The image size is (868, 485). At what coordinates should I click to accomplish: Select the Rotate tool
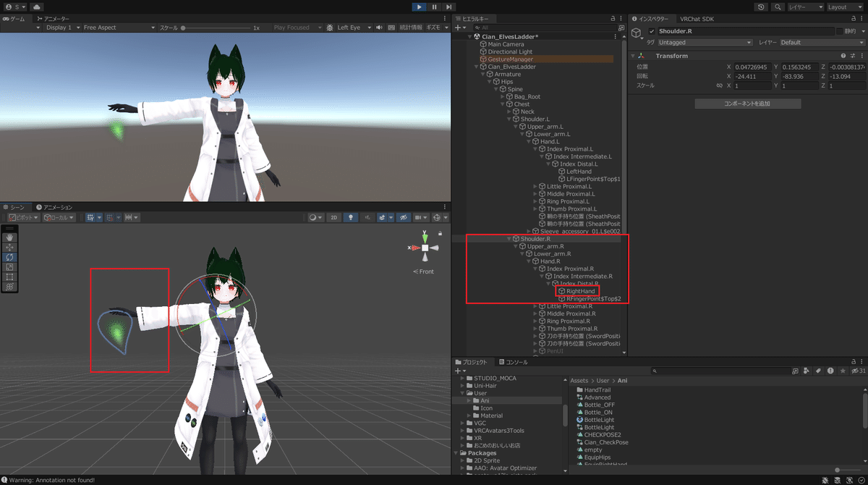coord(9,257)
